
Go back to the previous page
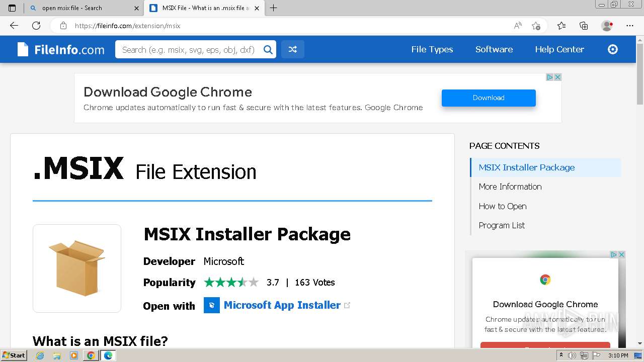(x=14, y=26)
